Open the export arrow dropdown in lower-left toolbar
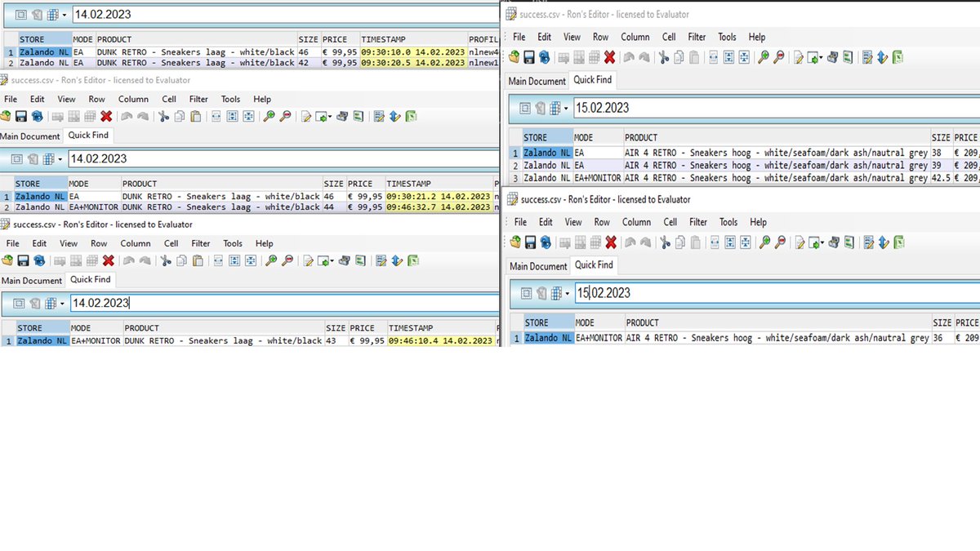Screen dimensions: 980x551 tap(331, 261)
